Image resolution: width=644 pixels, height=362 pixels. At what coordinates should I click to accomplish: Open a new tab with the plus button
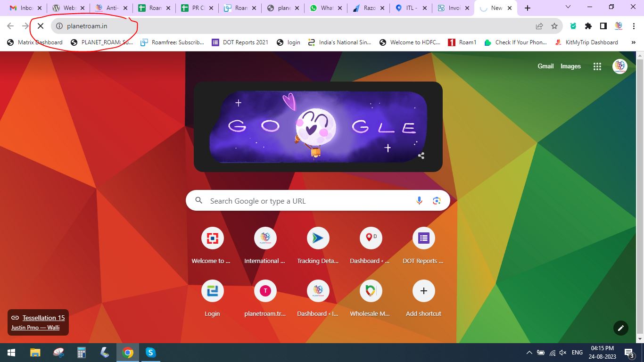click(x=528, y=8)
